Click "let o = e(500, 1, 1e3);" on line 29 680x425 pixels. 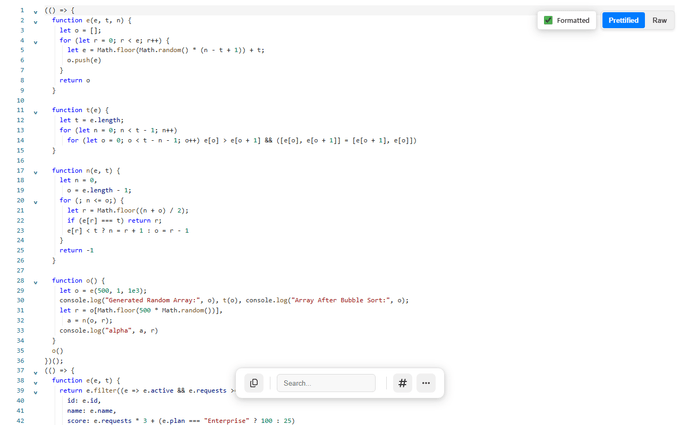point(103,291)
